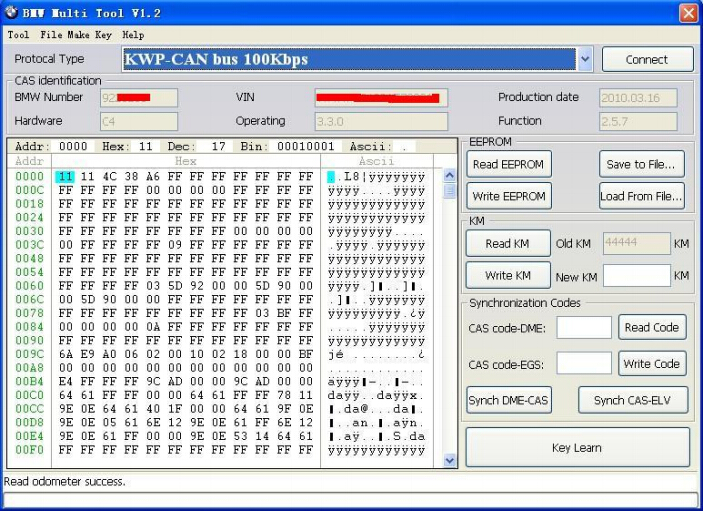Click the hex editor scroll down arrow
This screenshot has width=704, height=512.
[x=449, y=460]
